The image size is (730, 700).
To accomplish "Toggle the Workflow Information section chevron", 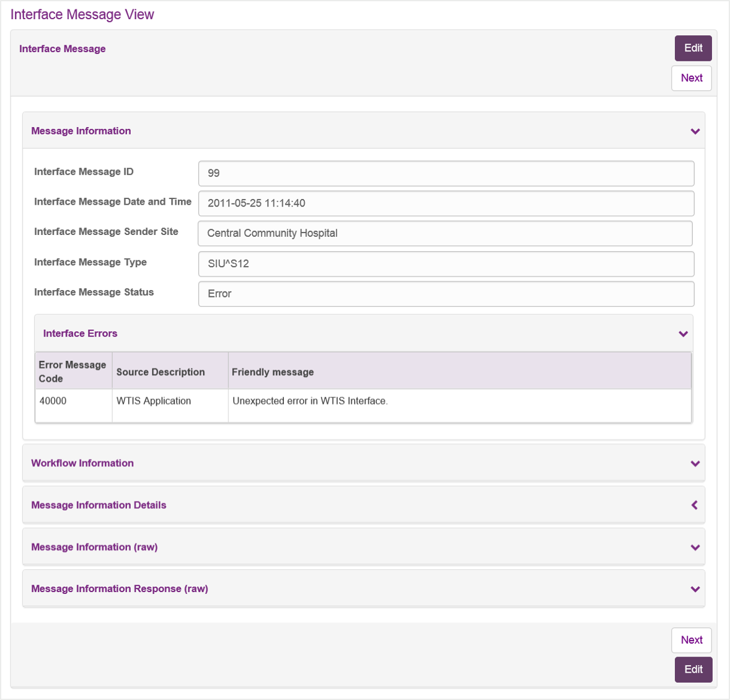I will [695, 463].
